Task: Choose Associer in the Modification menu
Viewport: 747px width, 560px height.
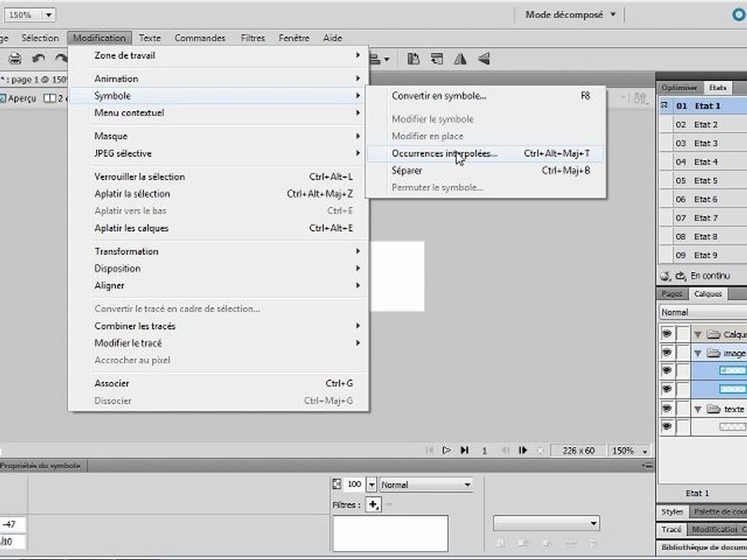Action: click(219, 383)
